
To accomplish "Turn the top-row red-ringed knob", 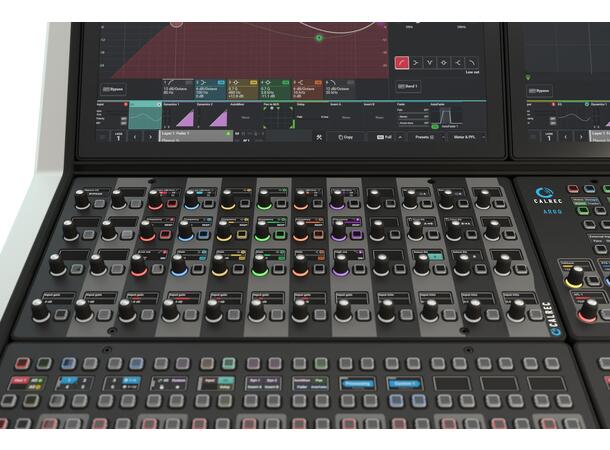I will click(x=155, y=200).
